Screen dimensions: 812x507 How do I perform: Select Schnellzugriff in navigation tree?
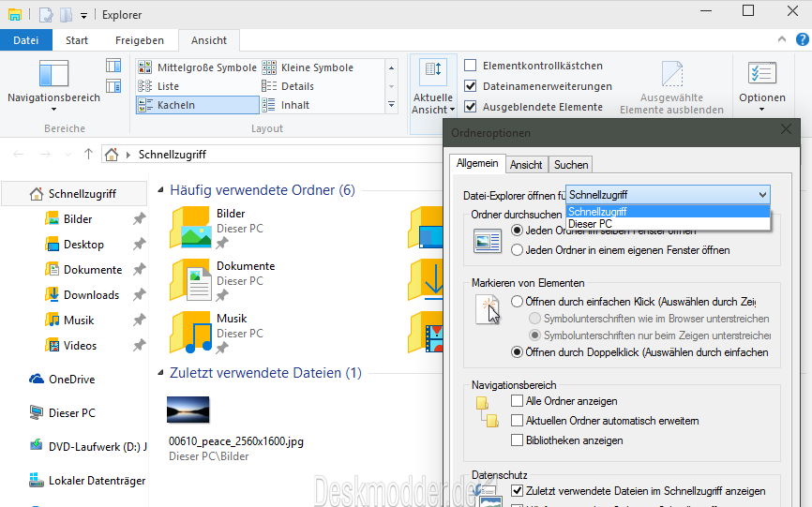pyautogui.click(x=75, y=193)
